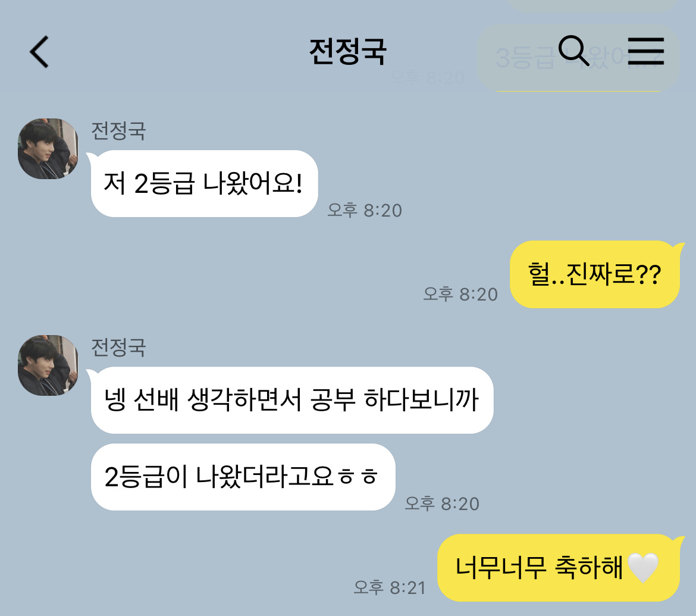The image size is (696, 616).
Task: Select the chat title 전정국 in header
Action: 347,52
